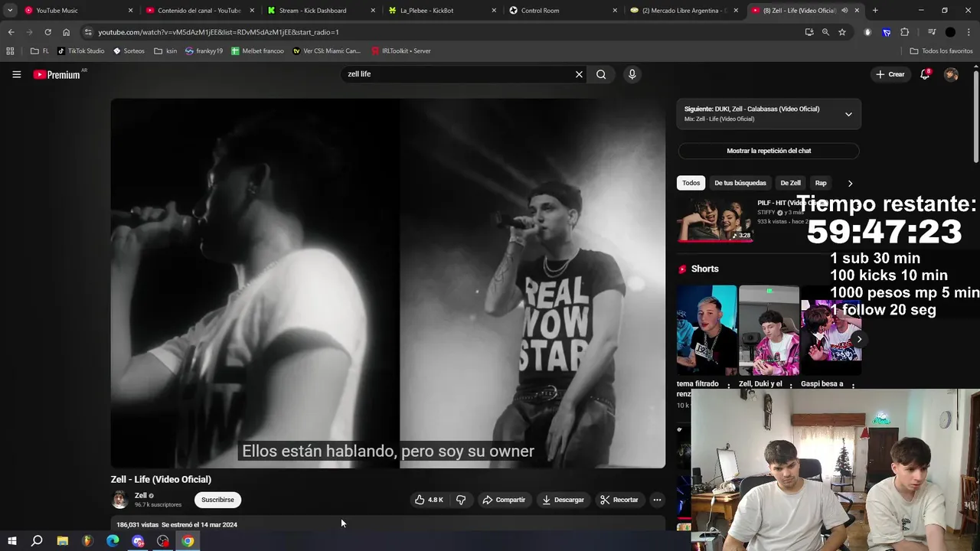The width and height of the screenshot is (980, 551).
Task: Reload the current page
Action: point(47,32)
